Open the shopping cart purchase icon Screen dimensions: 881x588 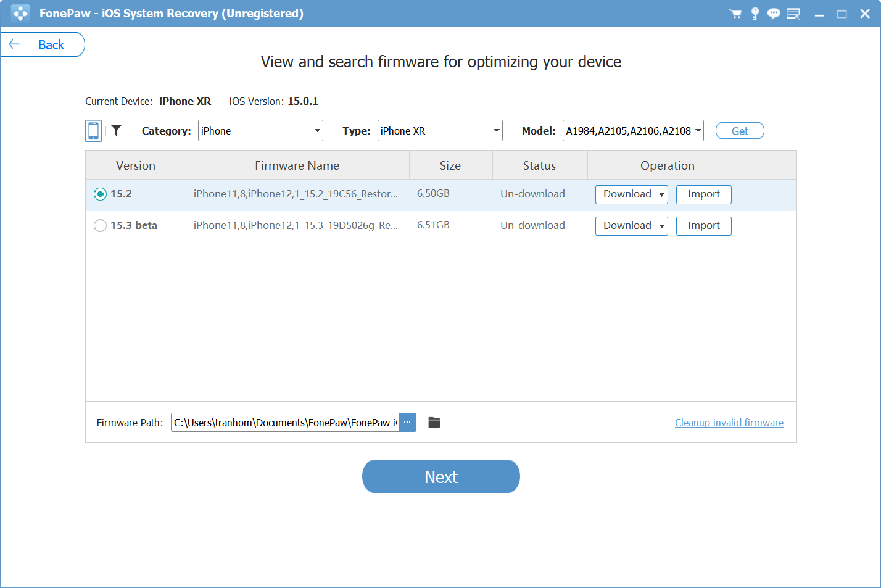pos(735,14)
